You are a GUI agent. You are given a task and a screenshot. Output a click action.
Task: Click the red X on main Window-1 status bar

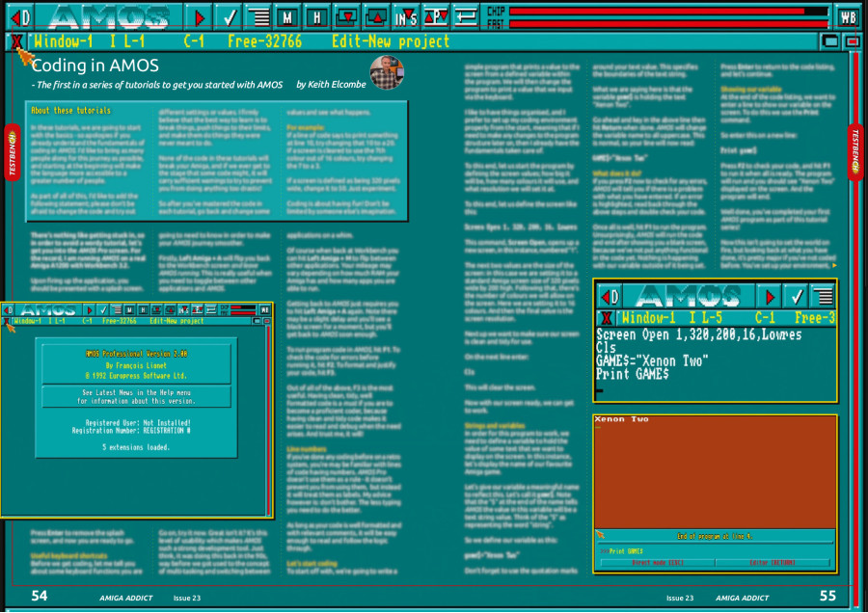tap(16, 41)
